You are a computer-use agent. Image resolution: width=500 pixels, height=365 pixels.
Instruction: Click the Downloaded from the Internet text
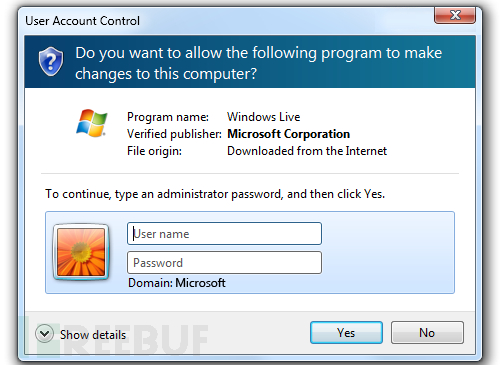click(x=307, y=151)
